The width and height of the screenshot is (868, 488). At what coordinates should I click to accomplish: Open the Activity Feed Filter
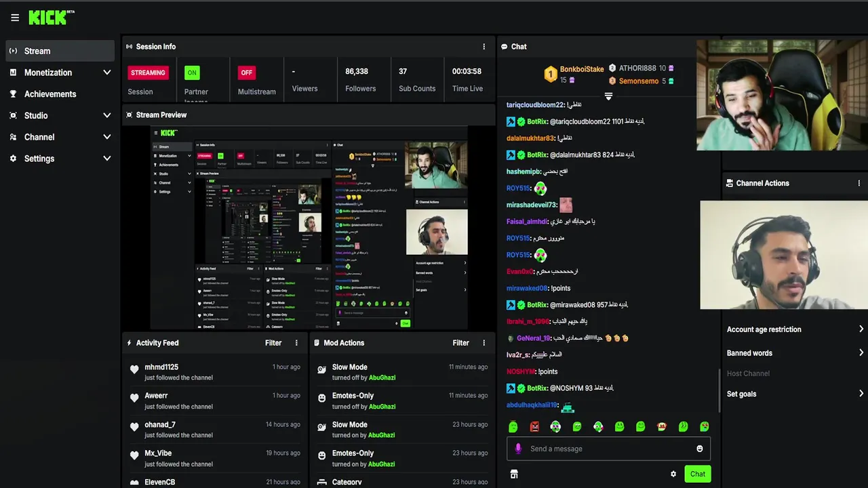tap(273, 343)
